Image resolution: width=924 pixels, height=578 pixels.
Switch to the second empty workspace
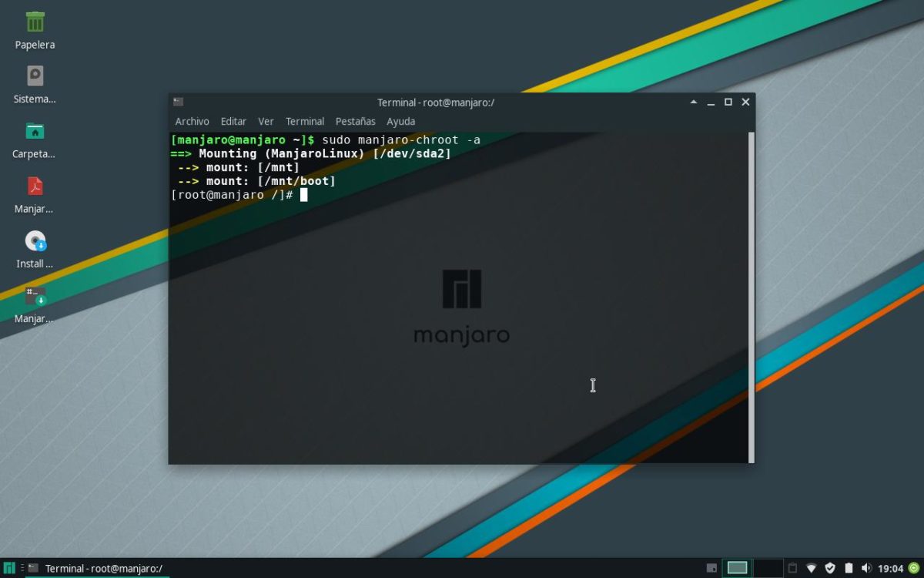point(768,568)
